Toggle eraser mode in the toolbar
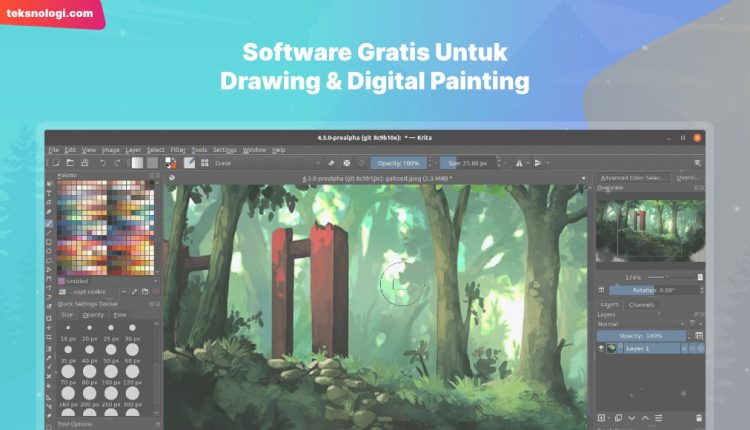The height and width of the screenshot is (430, 750). coord(331,162)
